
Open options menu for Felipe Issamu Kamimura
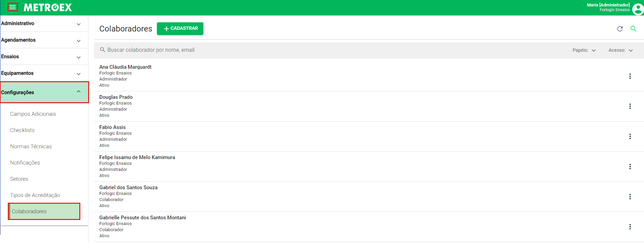point(630,167)
